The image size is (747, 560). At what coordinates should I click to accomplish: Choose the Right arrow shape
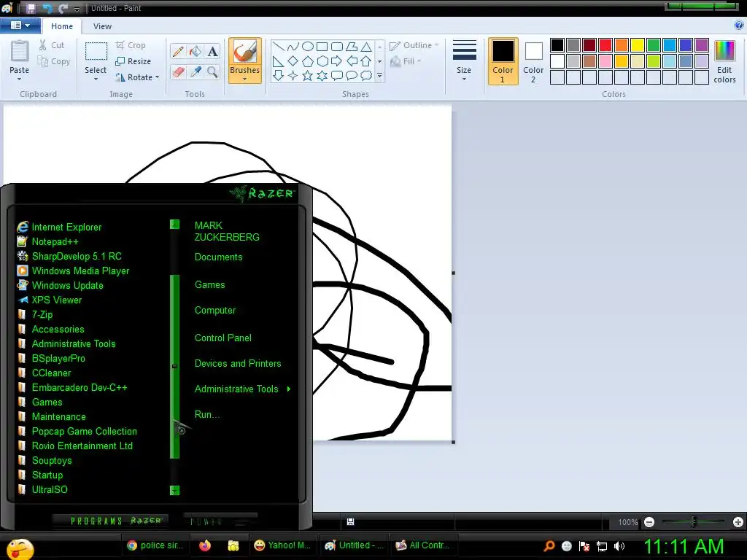click(336, 61)
